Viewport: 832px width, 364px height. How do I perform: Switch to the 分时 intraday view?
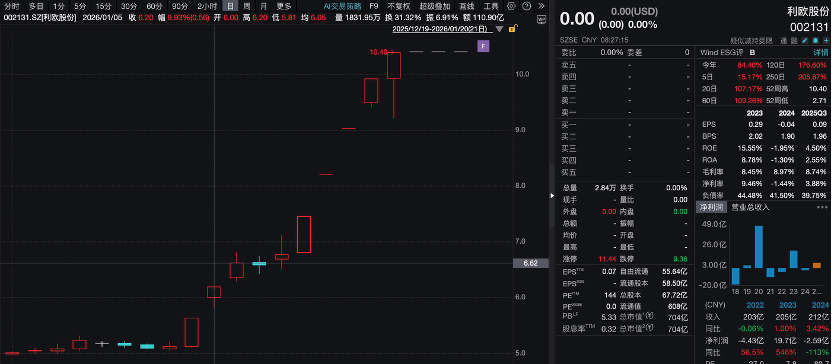(12, 6)
